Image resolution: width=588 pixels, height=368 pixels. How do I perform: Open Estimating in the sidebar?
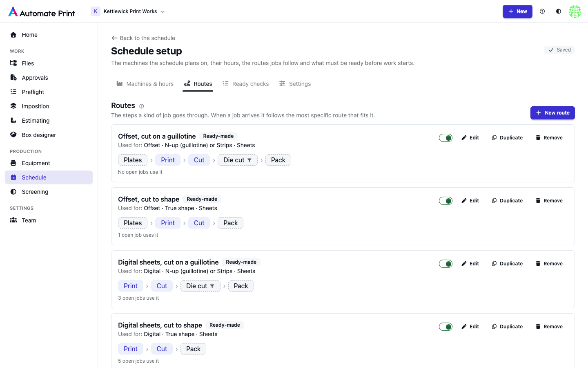pyautogui.click(x=49, y=121)
